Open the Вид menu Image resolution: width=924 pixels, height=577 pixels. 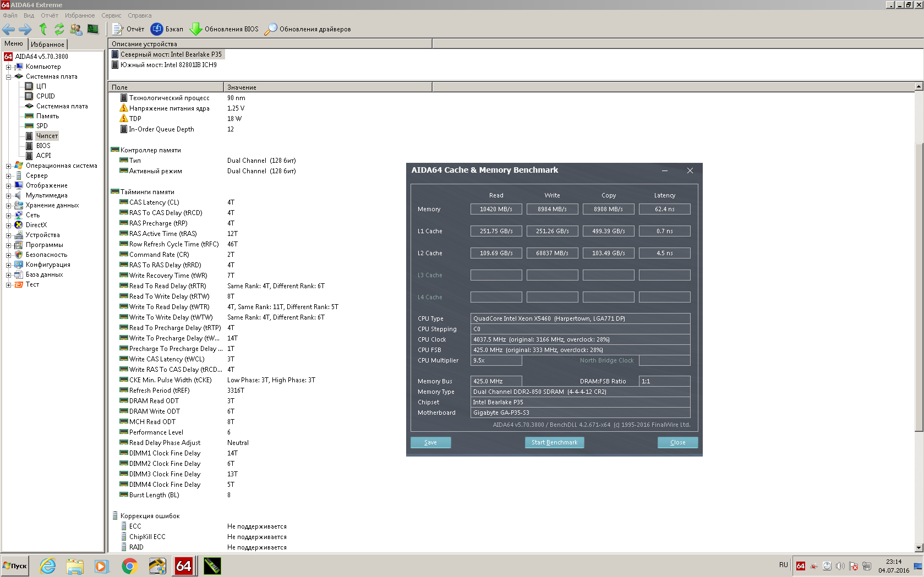[29, 15]
